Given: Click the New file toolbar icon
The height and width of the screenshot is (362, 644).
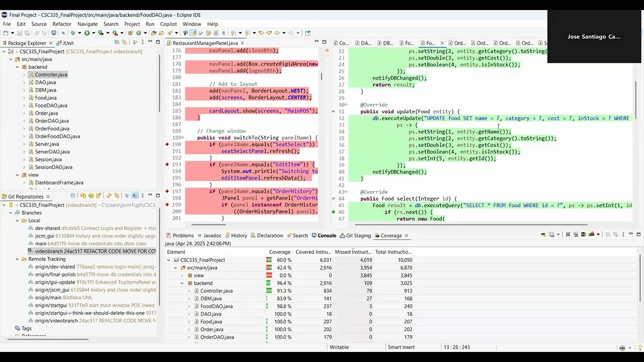Looking at the screenshot, I should pos(6,33).
